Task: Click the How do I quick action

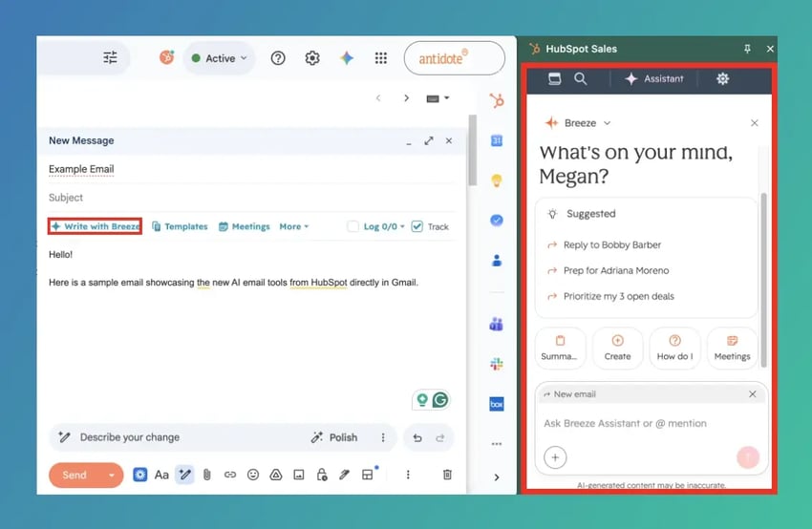Action: coord(674,349)
